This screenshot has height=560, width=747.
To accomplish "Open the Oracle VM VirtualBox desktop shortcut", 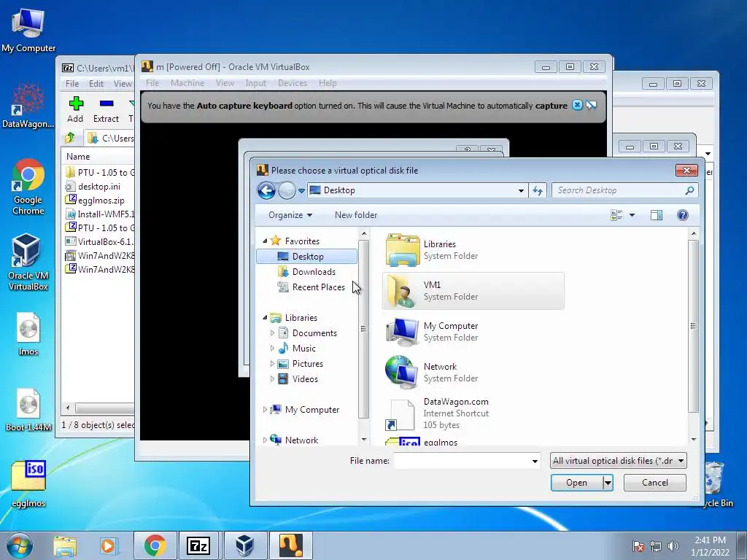I will tap(28, 262).
